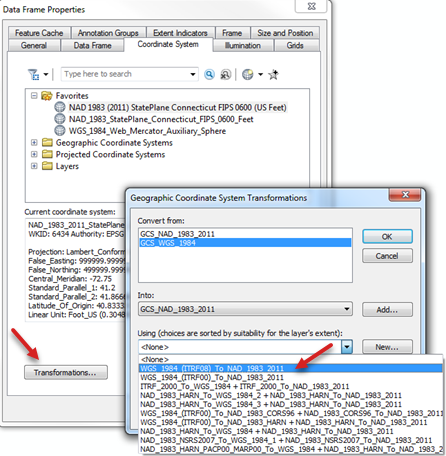Image resolution: width=446 pixels, height=456 pixels.
Task: Select GCS_WGS_1984 in Convert from list
Action: (x=245, y=243)
